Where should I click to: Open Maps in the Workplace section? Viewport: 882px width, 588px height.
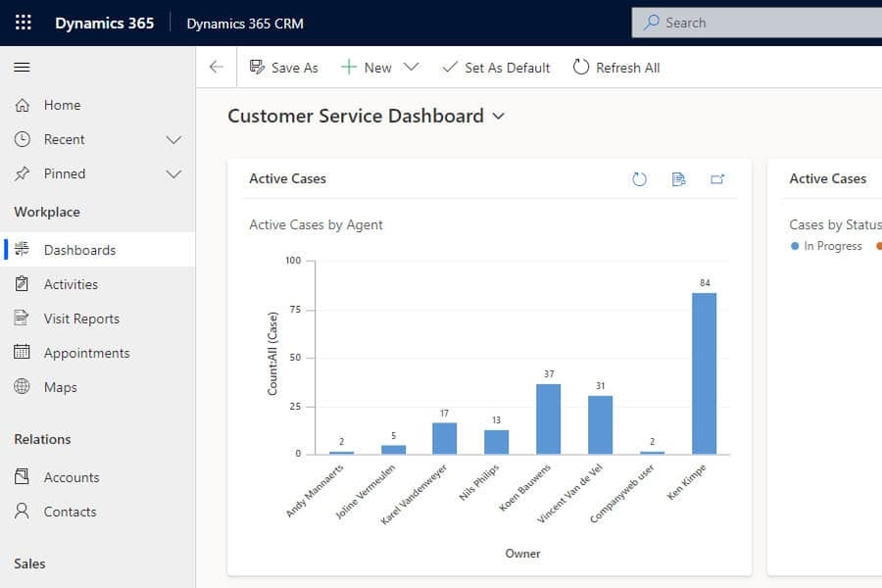pyautogui.click(x=60, y=387)
